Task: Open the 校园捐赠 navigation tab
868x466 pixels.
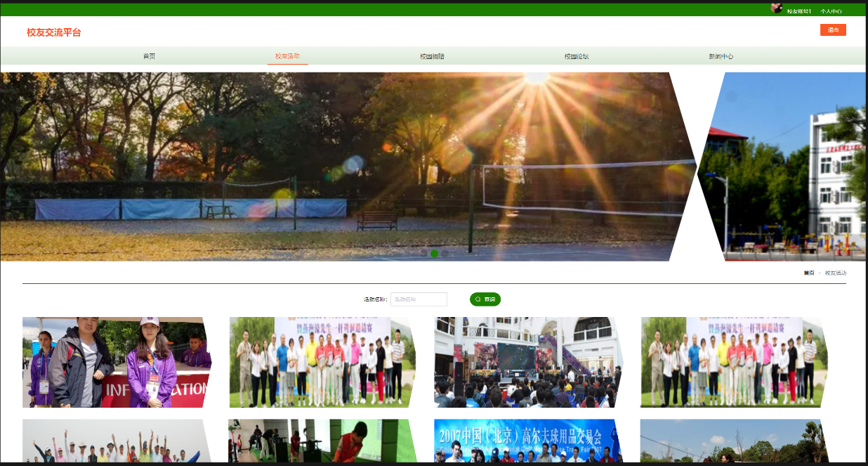Action: [x=432, y=56]
